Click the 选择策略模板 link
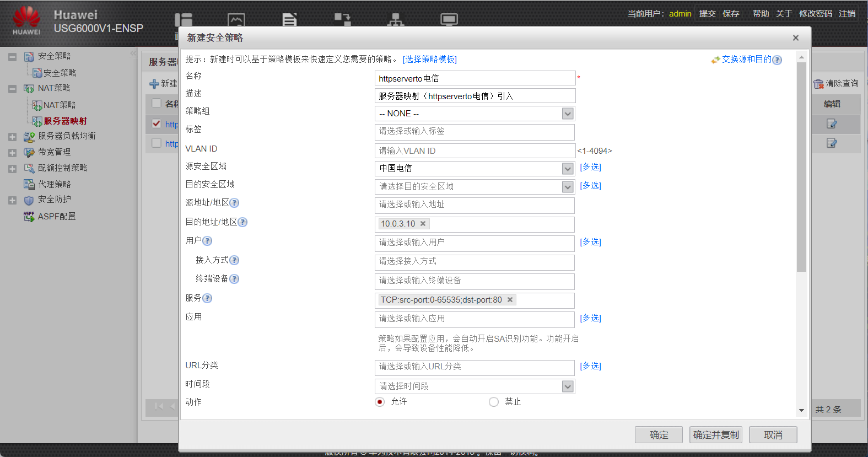This screenshot has width=868, height=457. tap(429, 60)
